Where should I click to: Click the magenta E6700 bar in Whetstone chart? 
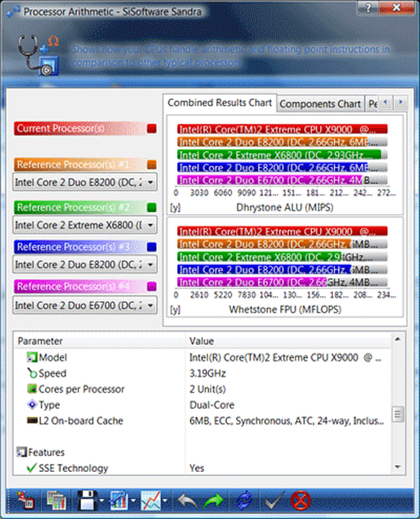click(252, 282)
